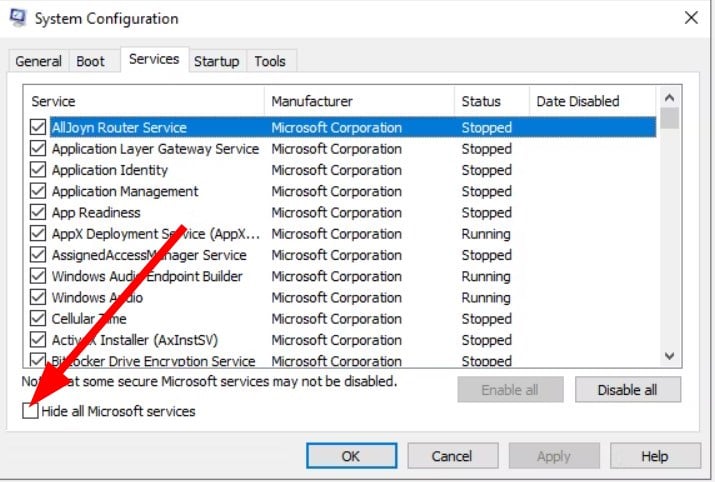Click the scroll up arrow in services list
Screen dimensions: 715x482
pos(670,97)
